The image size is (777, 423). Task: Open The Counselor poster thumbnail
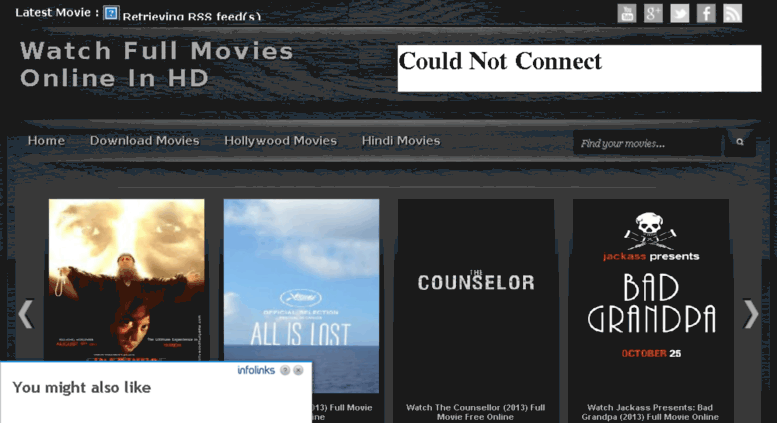[476, 296]
